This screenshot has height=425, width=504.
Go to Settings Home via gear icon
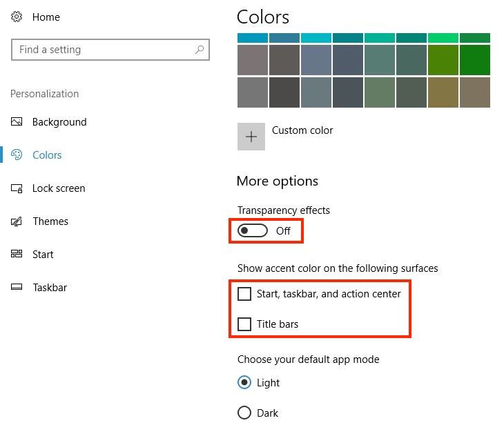click(x=17, y=17)
